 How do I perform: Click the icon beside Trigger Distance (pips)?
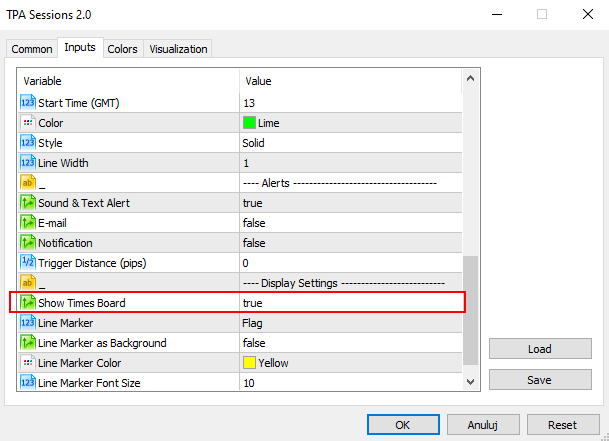(x=28, y=263)
